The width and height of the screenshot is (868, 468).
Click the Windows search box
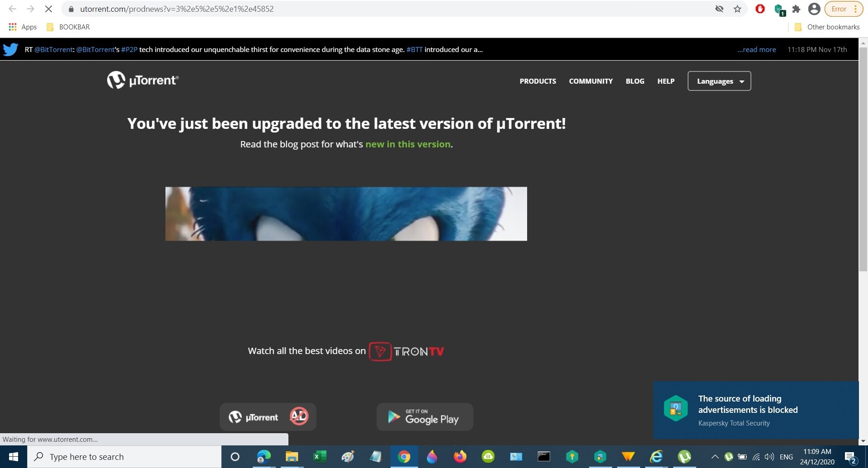coord(124,457)
